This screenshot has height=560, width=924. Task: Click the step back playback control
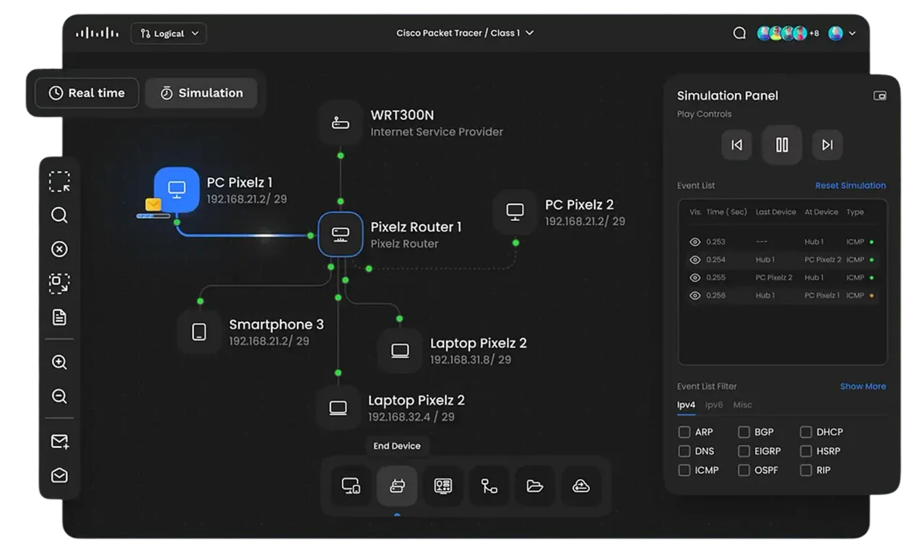[736, 145]
